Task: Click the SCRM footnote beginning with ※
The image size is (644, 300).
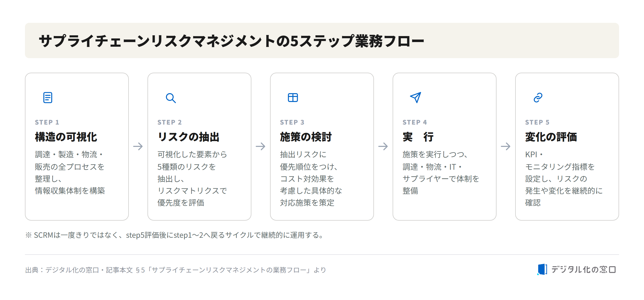Action: [x=175, y=235]
